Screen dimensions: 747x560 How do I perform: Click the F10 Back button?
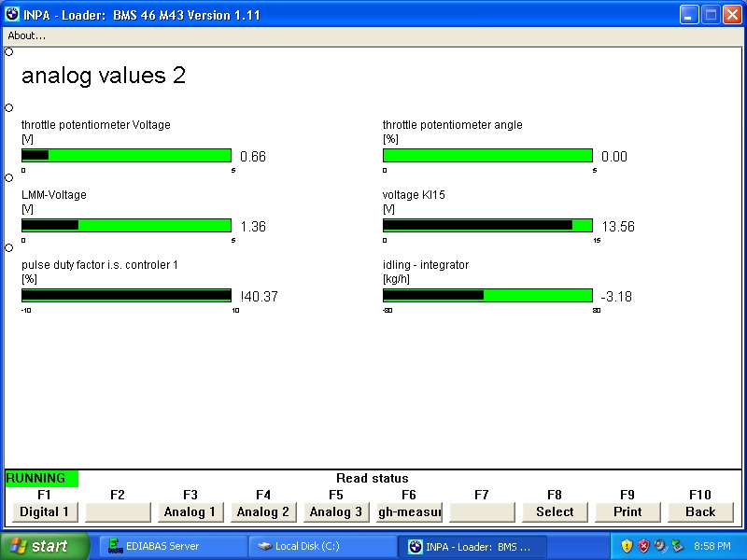700,511
